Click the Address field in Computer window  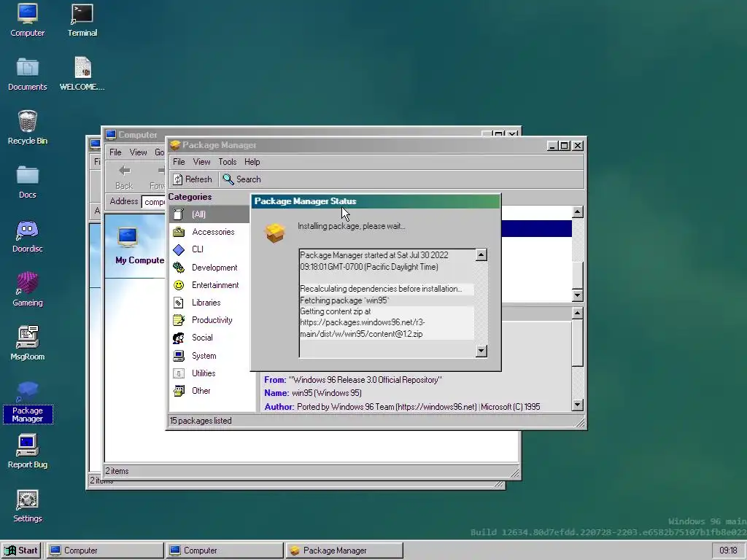[153, 202]
